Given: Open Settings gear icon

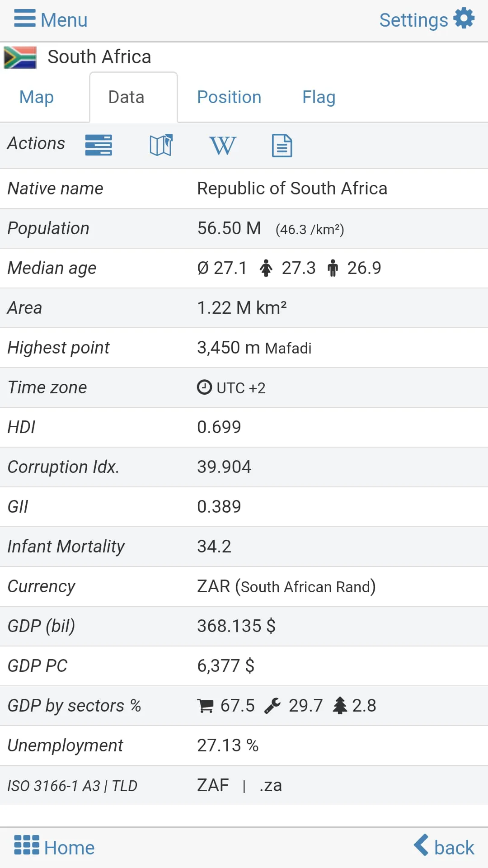Looking at the screenshot, I should [x=464, y=19].
